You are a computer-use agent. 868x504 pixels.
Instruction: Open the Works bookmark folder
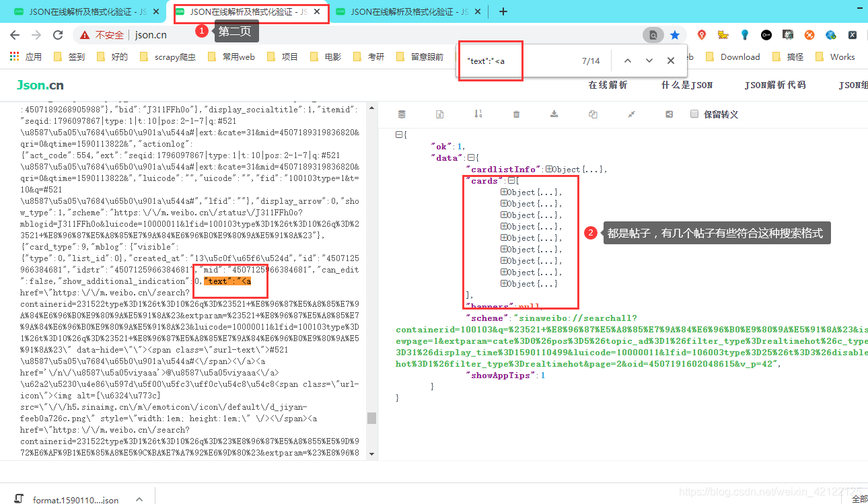pyautogui.click(x=835, y=57)
